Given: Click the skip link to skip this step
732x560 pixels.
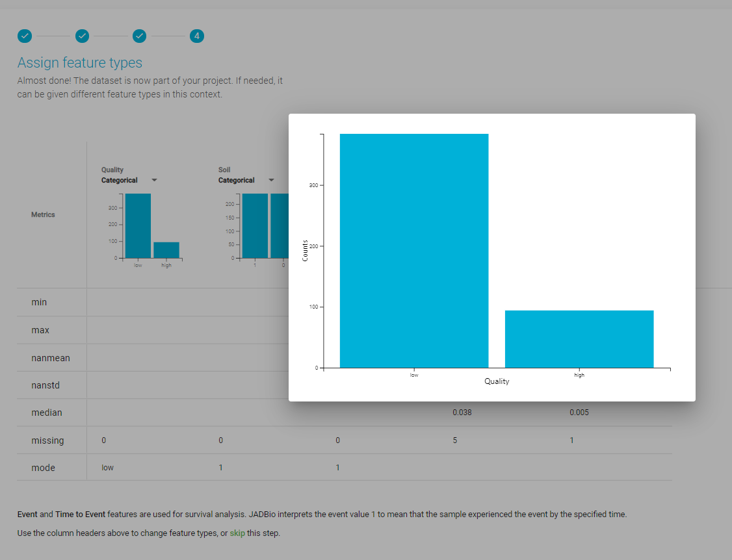Looking at the screenshot, I should point(237,533).
